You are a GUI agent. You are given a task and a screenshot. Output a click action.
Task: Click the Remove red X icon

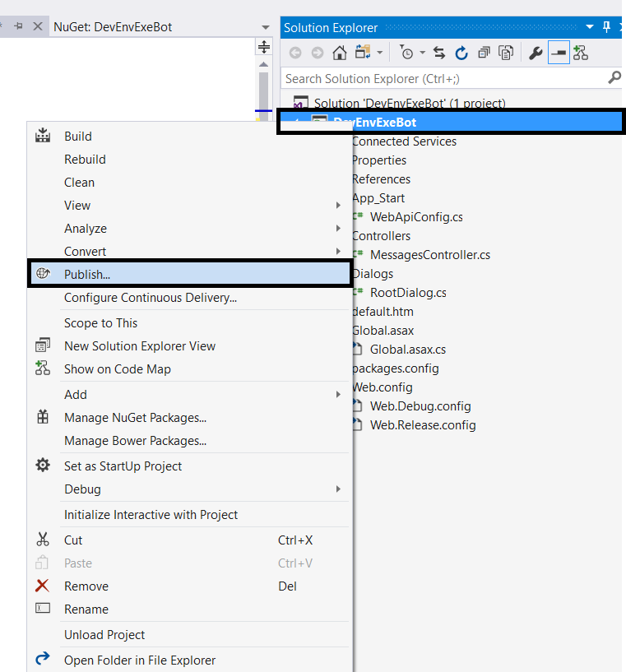coord(42,586)
